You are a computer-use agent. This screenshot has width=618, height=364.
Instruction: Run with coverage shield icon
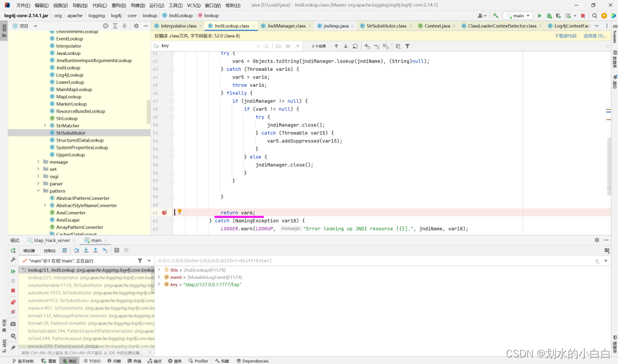559,16
